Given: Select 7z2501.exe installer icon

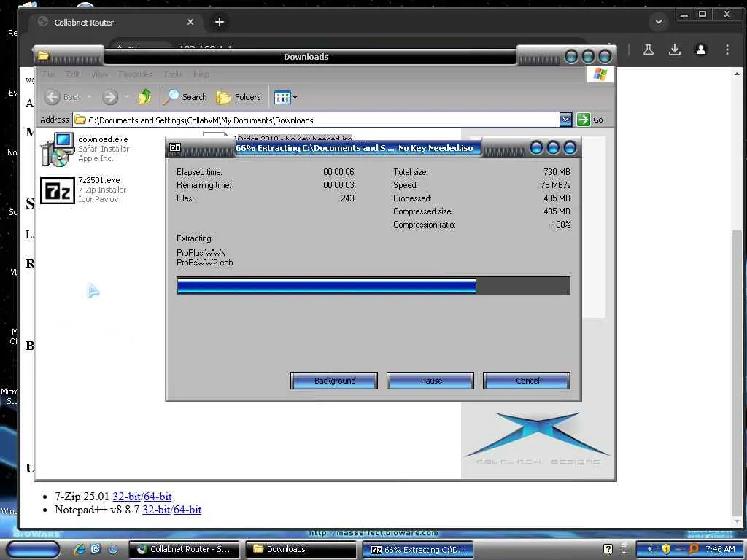Looking at the screenshot, I should 57,190.
